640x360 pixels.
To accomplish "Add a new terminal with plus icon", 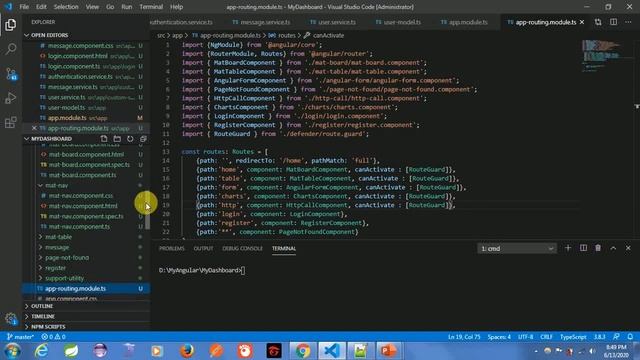I will (x=568, y=248).
